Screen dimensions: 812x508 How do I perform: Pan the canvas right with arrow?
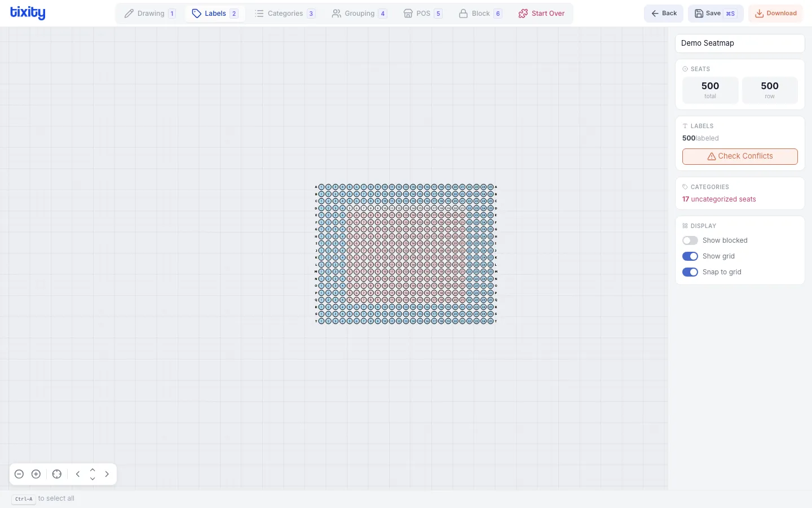pos(107,474)
